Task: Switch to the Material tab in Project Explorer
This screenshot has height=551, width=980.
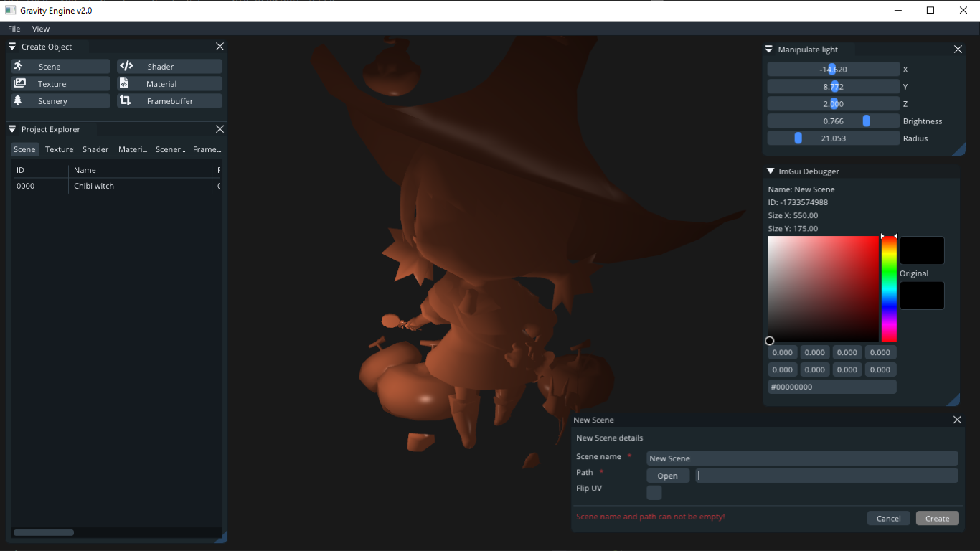Action: click(x=133, y=149)
